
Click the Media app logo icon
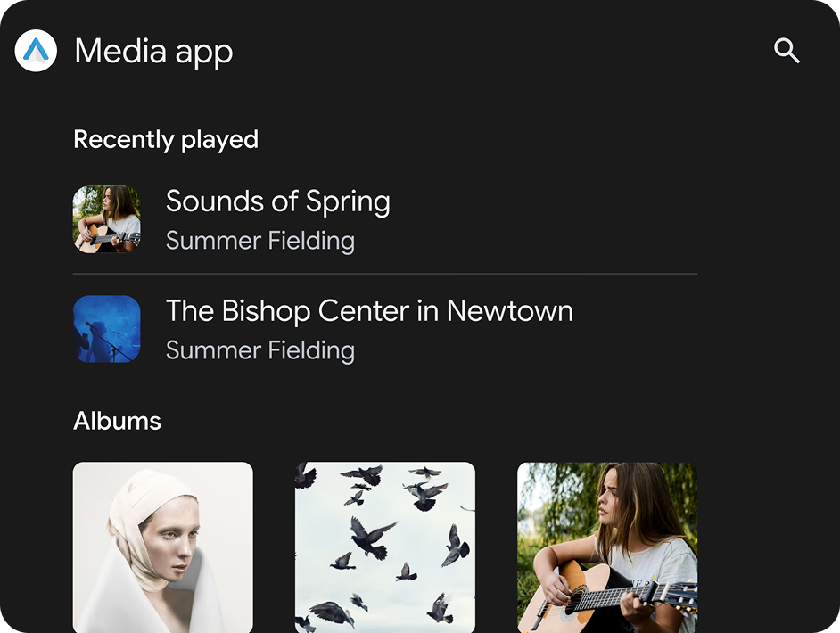pyautogui.click(x=35, y=51)
